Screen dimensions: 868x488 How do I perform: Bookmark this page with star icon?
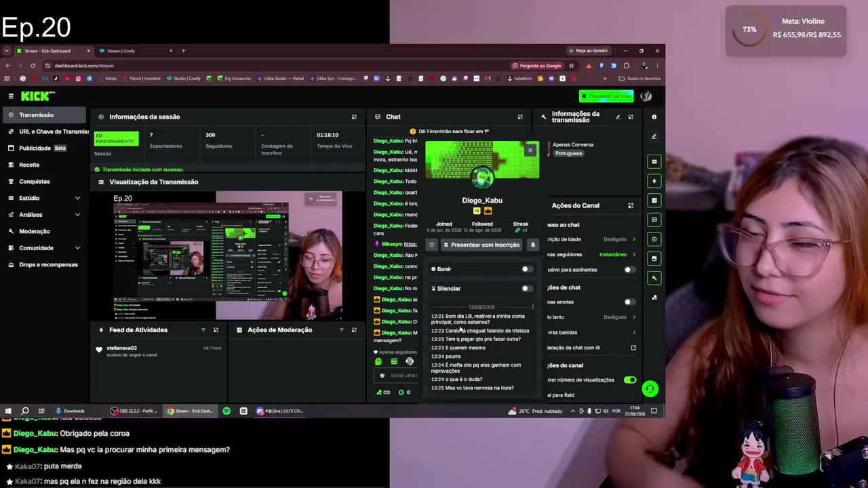(572, 66)
